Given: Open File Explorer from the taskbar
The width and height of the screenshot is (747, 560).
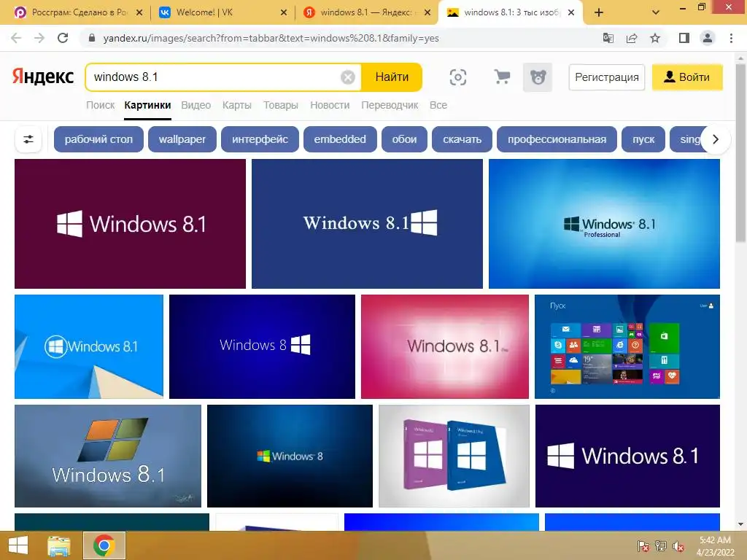Looking at the screenshot, I should point(58,545).
